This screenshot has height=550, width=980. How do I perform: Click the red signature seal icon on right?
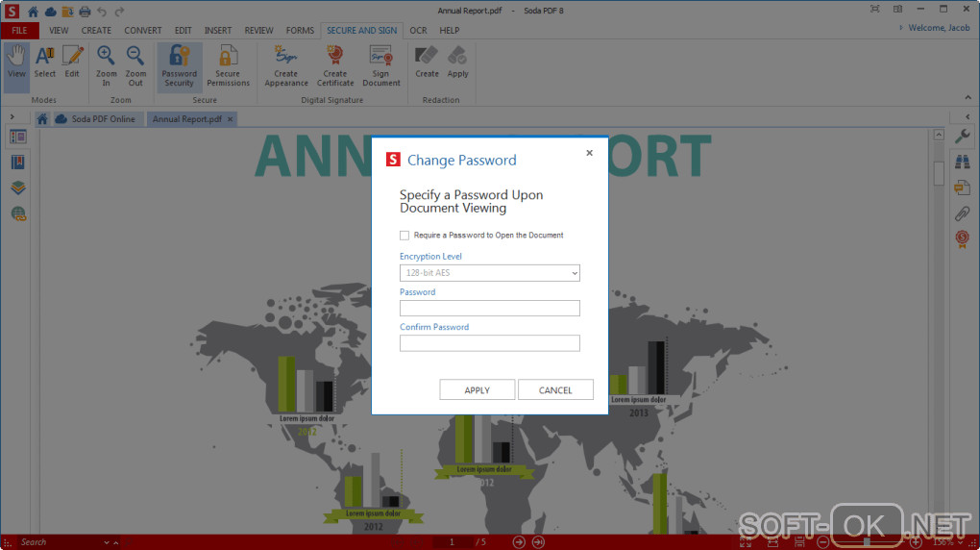(963, 238)
